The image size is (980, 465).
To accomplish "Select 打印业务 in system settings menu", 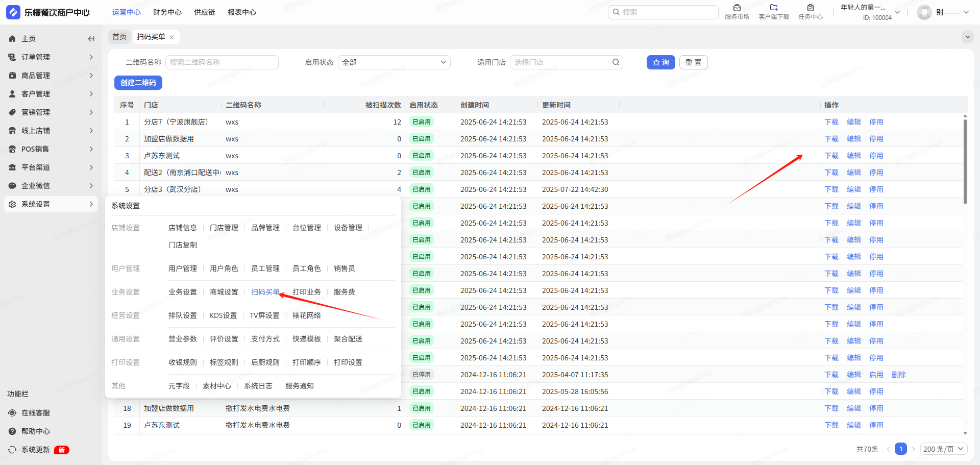I will (x=306, y=292).
